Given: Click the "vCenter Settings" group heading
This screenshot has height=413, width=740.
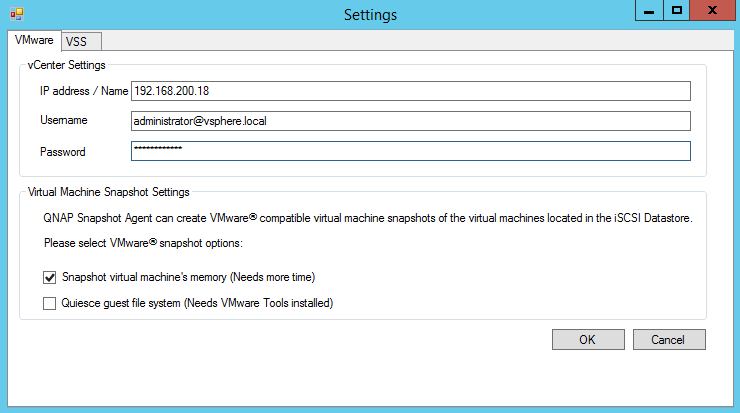Looking at the screenshot, I should 67,65.
